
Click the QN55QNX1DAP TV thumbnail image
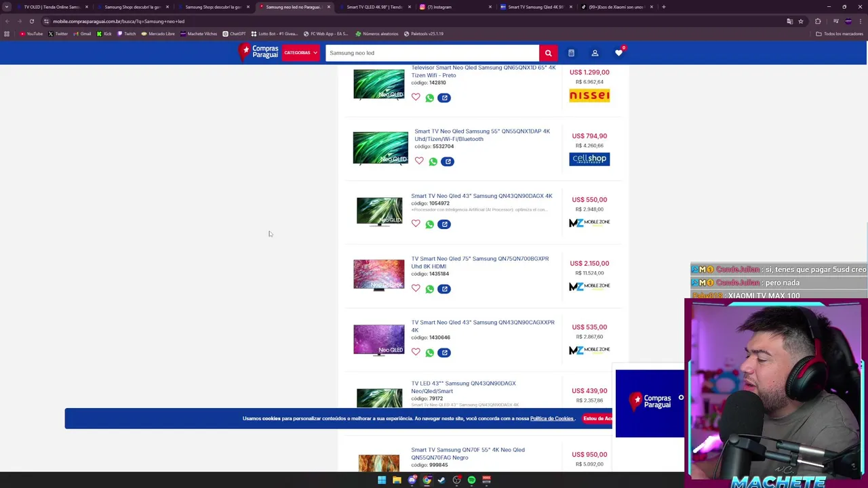380,148
